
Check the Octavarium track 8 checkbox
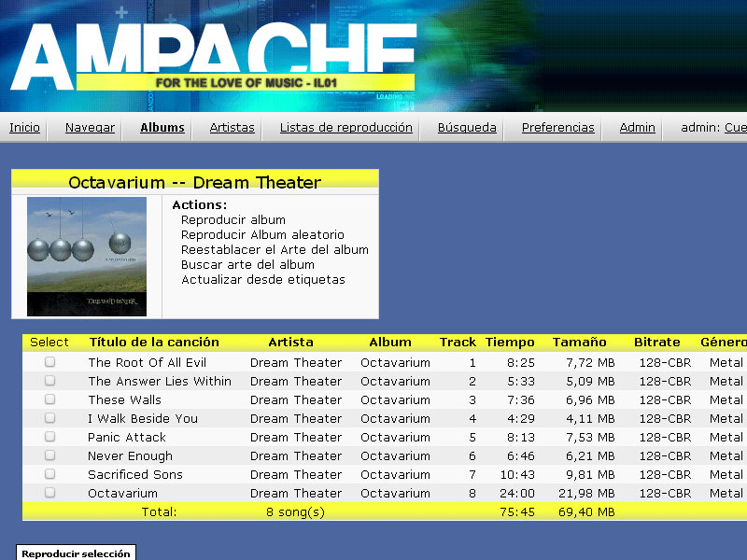coord(50,493)
